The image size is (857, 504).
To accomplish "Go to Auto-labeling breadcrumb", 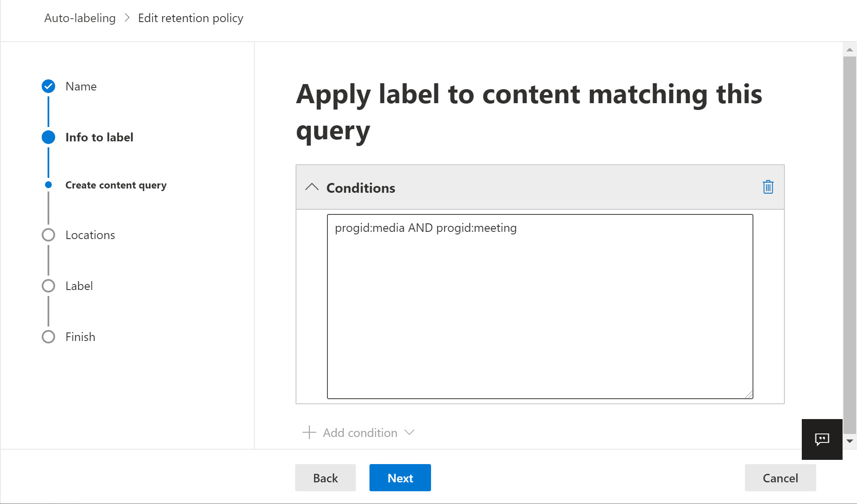I will pos(80,18).
